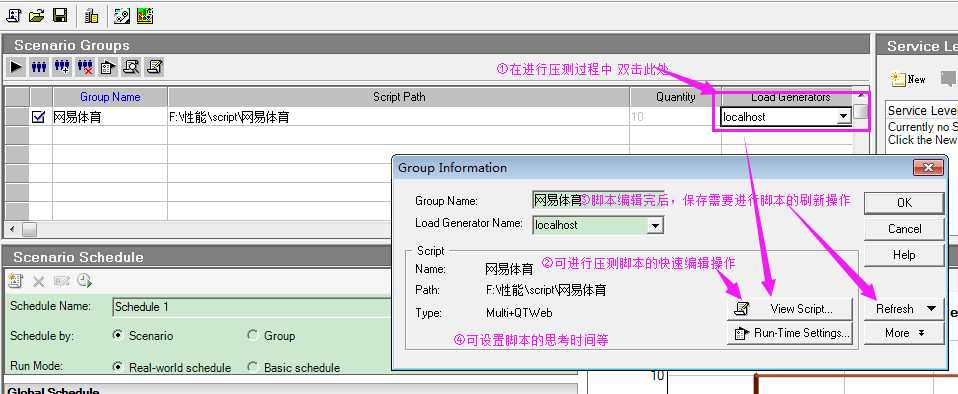Create a new schedule in Scenario Schedule toolbar
Image resolution: width=958 pixels, height=394 pixels.
point(15,280)
